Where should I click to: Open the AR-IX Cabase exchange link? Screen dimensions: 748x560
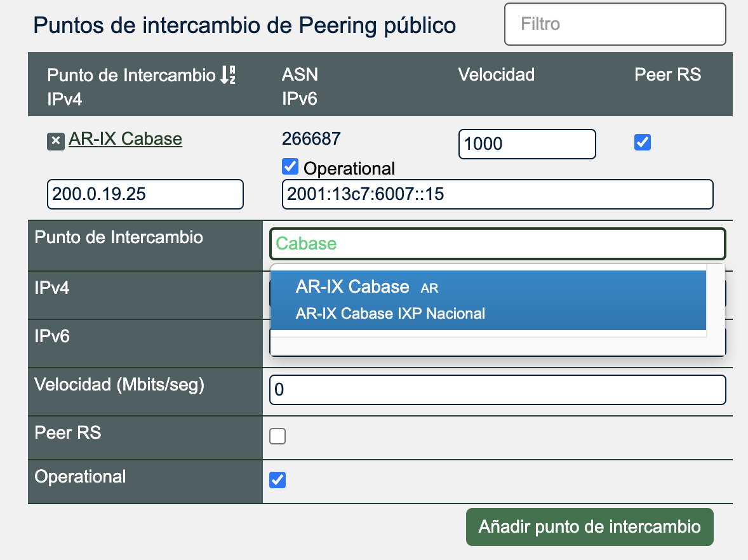[125, 139]
